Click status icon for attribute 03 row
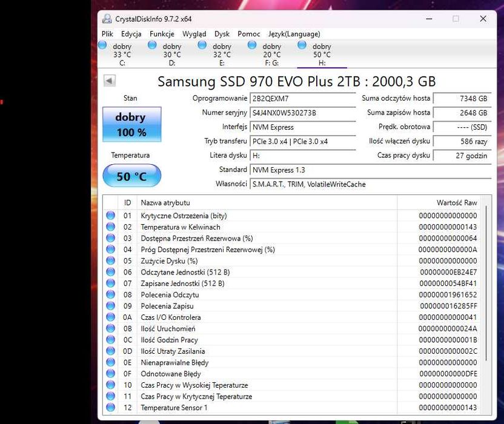This screenshot has height=424, width=504. click(111, 238)
